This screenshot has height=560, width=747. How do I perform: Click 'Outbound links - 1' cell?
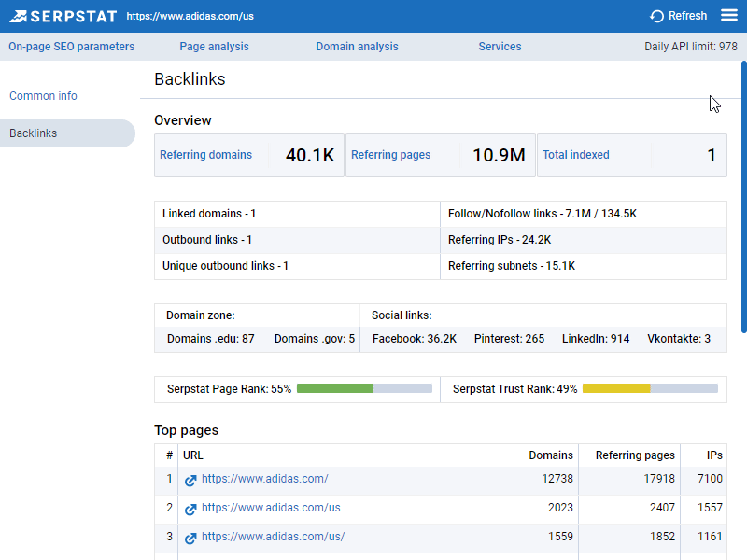pos(297,240)
